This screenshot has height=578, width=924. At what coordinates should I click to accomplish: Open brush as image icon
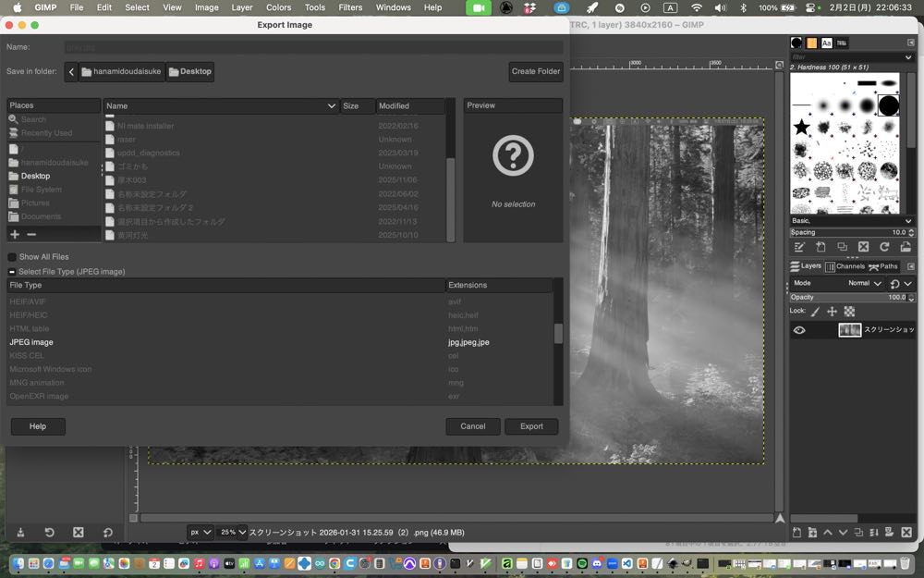906,247
